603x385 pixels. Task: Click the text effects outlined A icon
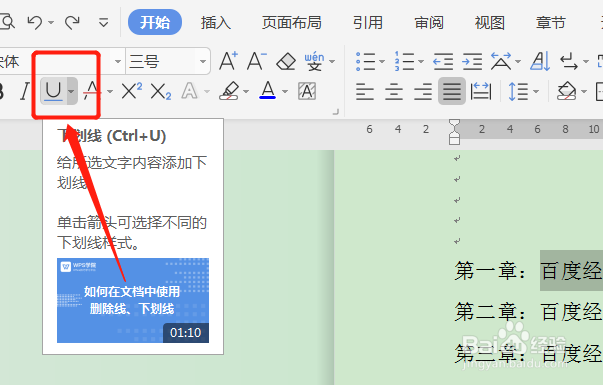pyautogui.click(x=190, y=91)
